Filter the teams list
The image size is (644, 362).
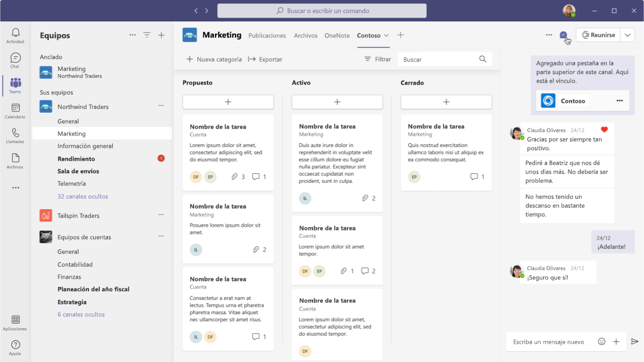tap(147, 35)
